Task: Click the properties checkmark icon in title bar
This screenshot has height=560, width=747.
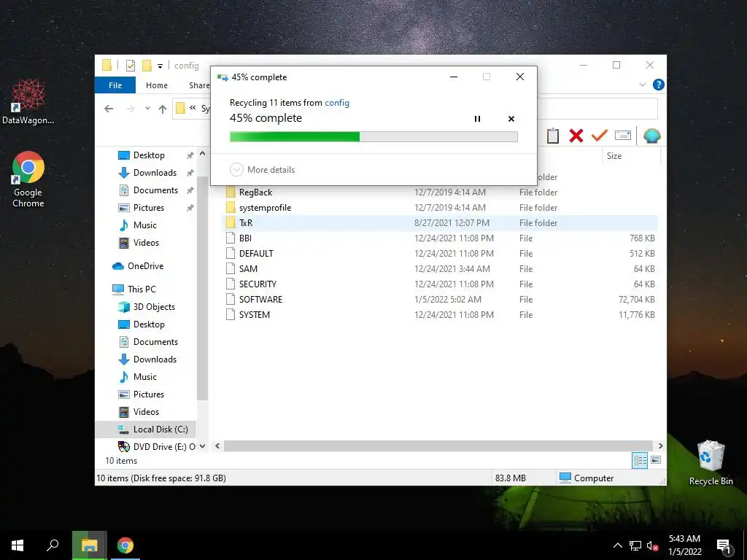Action: (x=130, y=66)
